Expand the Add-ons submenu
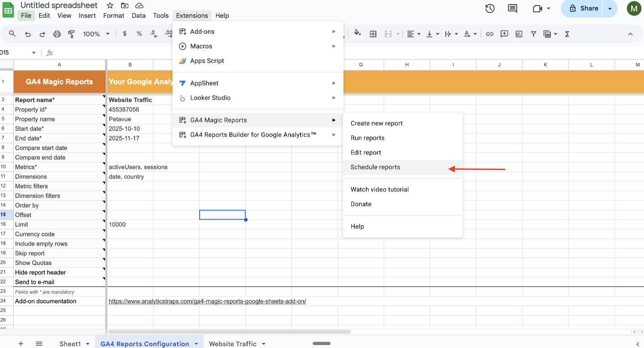The width and height of the screenshot is (644, 348). 258,32
